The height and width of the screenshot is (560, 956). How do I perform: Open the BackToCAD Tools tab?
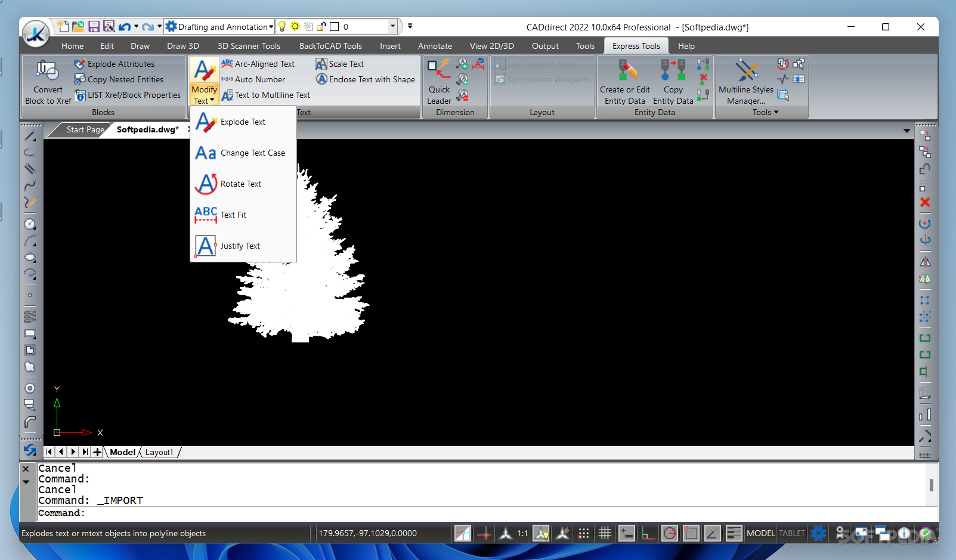click(x=330, y=46)
